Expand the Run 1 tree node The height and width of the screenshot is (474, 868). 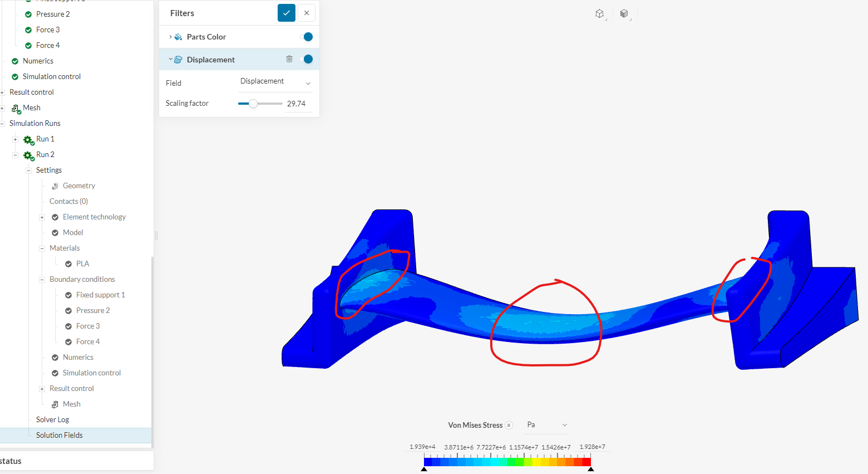click(15, 139)
